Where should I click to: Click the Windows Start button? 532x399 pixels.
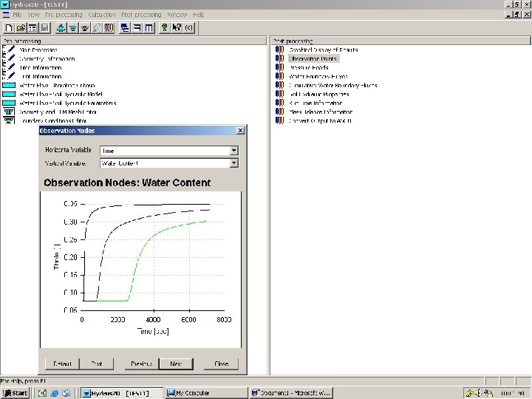pos(16,393)
